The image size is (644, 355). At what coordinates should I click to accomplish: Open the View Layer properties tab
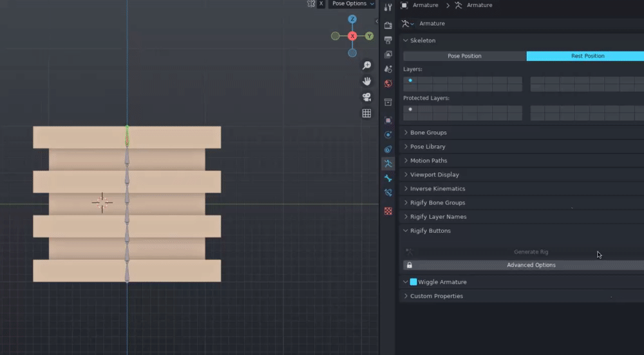(388, 55)
